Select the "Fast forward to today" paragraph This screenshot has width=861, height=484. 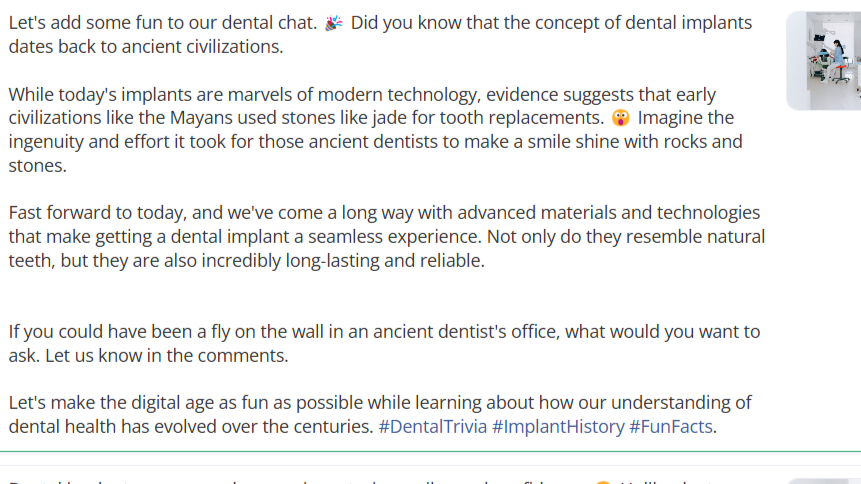click(x=387, y=237)
